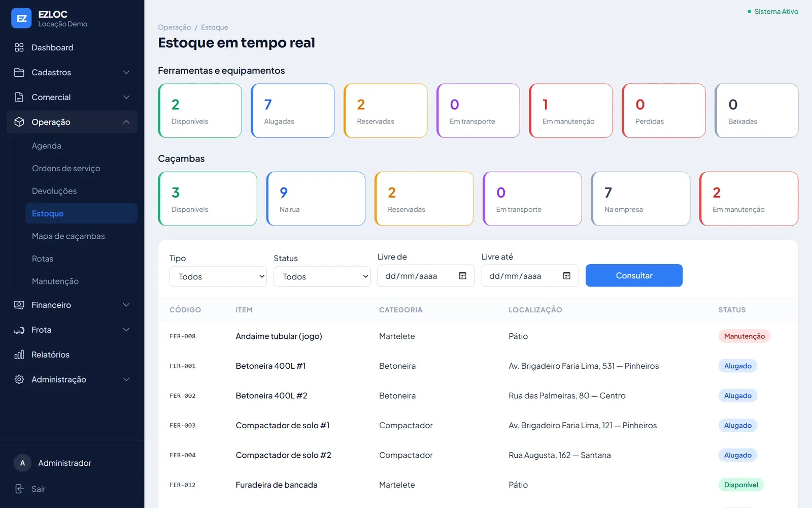Expand the Cadastros menu chevron

point(126,72)
